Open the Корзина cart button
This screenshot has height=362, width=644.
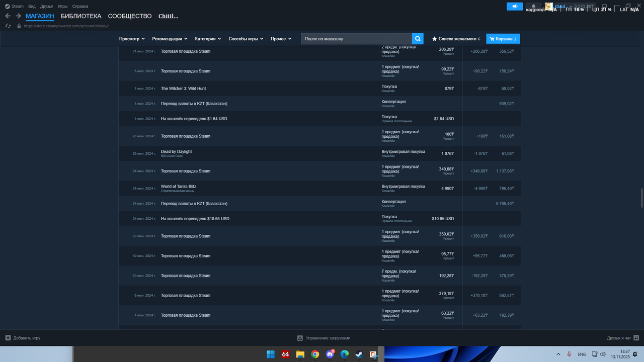coord(503,39)
